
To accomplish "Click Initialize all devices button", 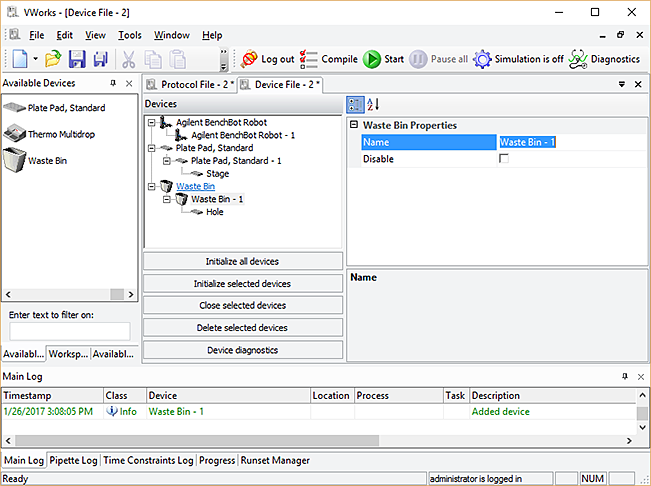I will click(x=243, y=262).
